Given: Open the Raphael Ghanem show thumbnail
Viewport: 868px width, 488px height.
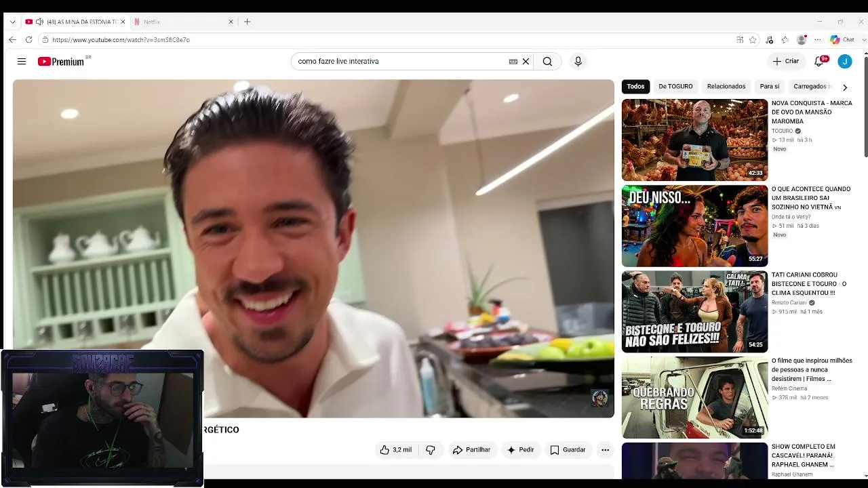Looking at the screenshot, I should click(694, 461).
